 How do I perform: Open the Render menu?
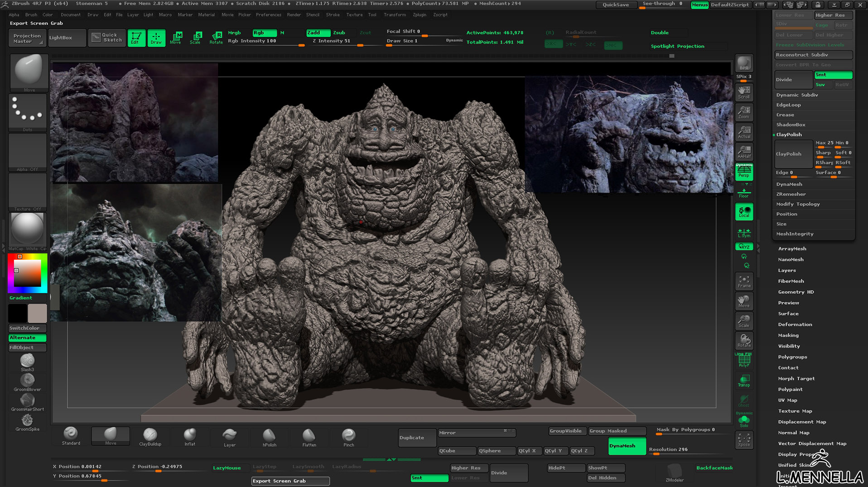coord(294,14)
